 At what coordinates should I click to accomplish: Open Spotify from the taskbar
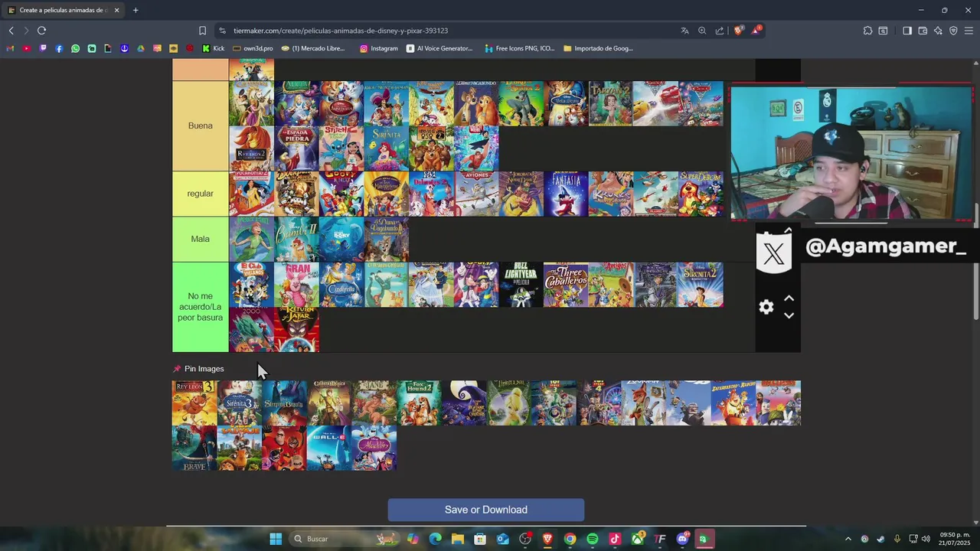593,539
